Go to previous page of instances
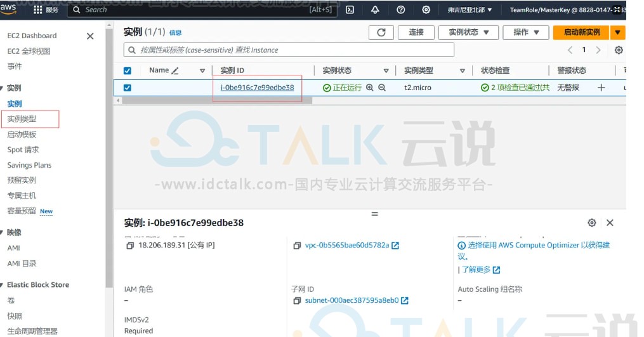Screen dimensions: 644x337 (570, 50)
